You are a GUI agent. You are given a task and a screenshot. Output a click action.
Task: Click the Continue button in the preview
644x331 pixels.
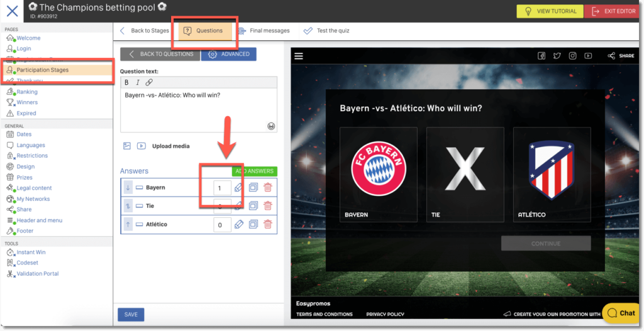546,243
